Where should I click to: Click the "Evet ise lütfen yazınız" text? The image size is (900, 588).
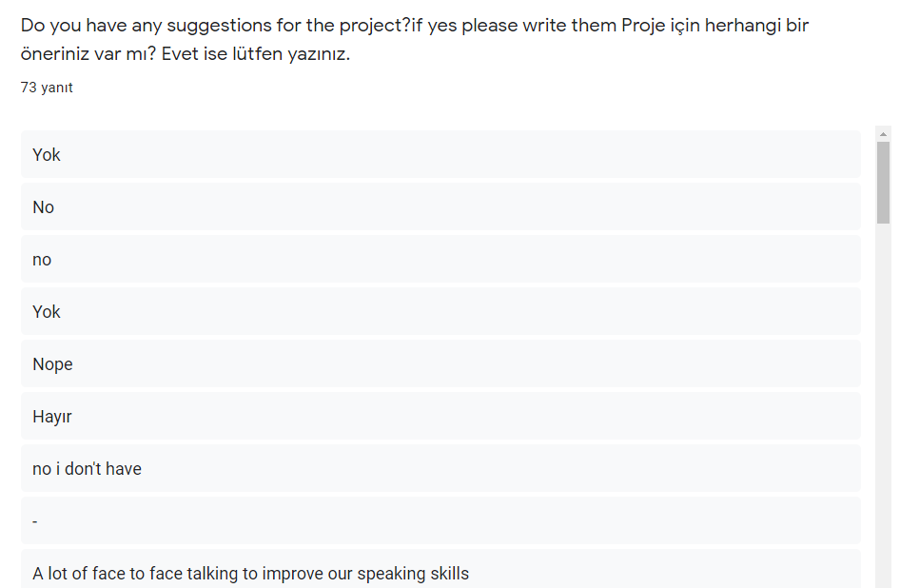(x=256, y=53)
